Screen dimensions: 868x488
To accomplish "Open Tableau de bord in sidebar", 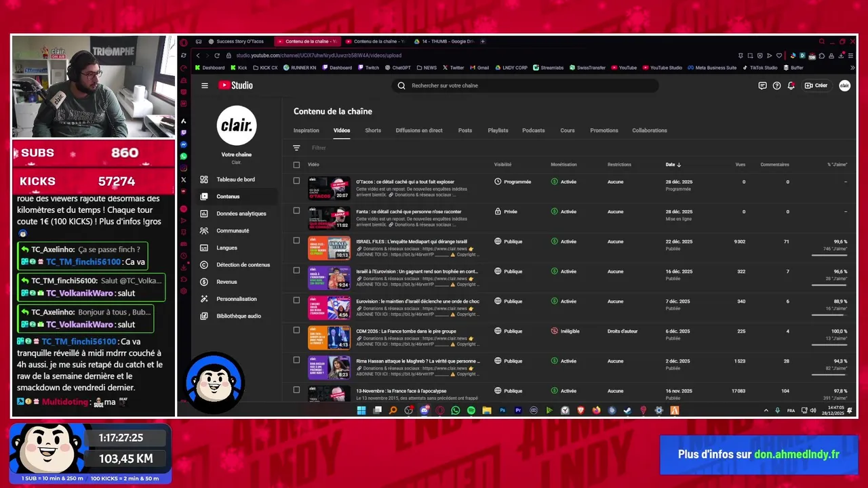I will point(236,180).
